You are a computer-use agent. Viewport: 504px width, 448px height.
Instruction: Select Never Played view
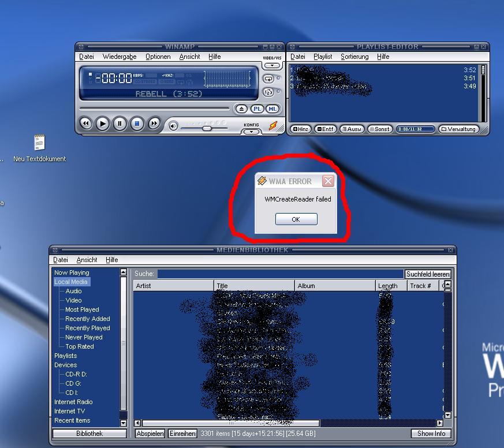click(x=84, y=338)
